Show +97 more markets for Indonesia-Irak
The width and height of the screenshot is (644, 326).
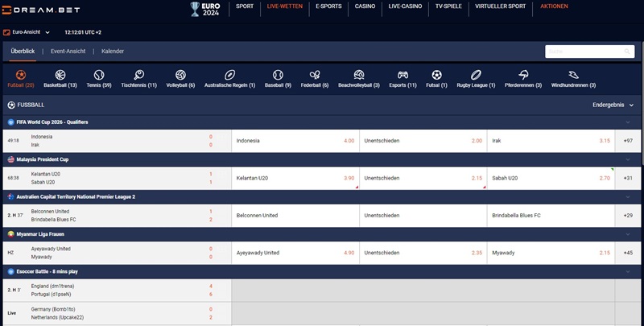(628, 141)
